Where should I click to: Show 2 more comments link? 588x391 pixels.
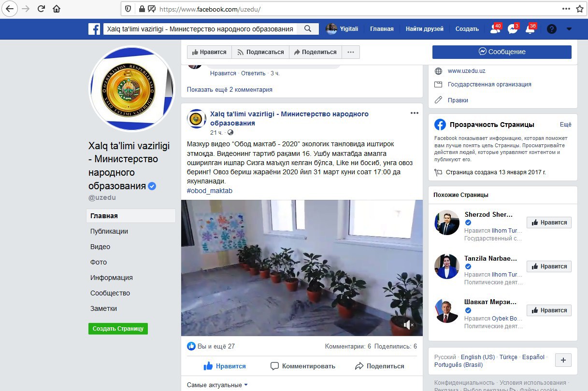point(229,89)
